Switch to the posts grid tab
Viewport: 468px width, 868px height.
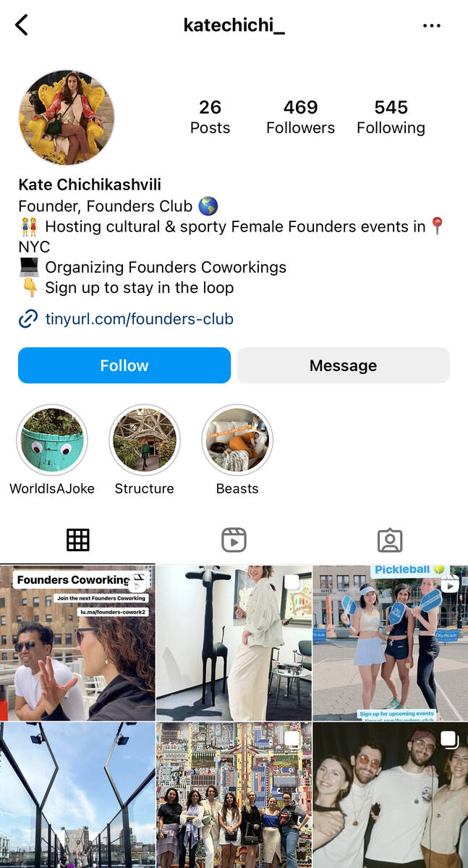coord(78,540)
